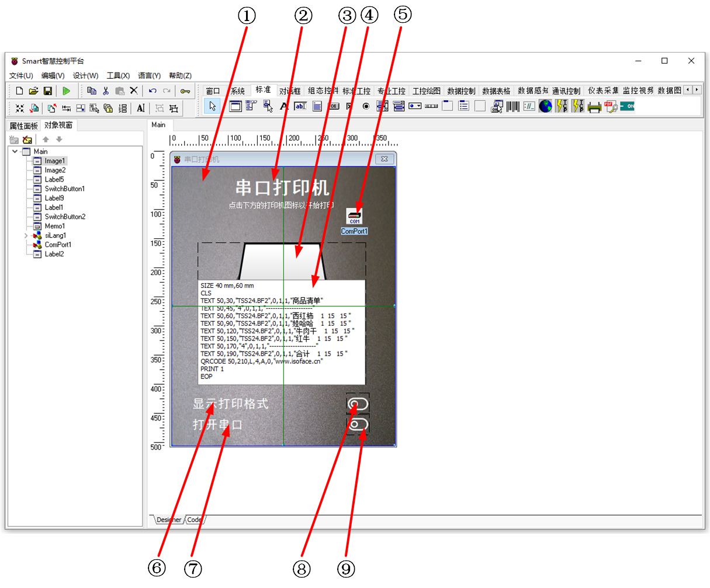Switch to the 属性面板 tab
The image size is (710, 588).
tap(24, 126)
